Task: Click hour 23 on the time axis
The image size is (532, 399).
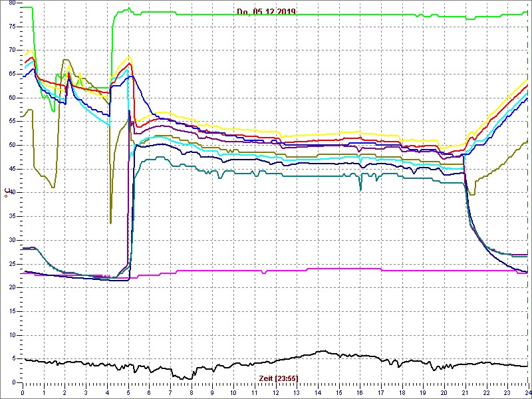Action: pos(507,393)
